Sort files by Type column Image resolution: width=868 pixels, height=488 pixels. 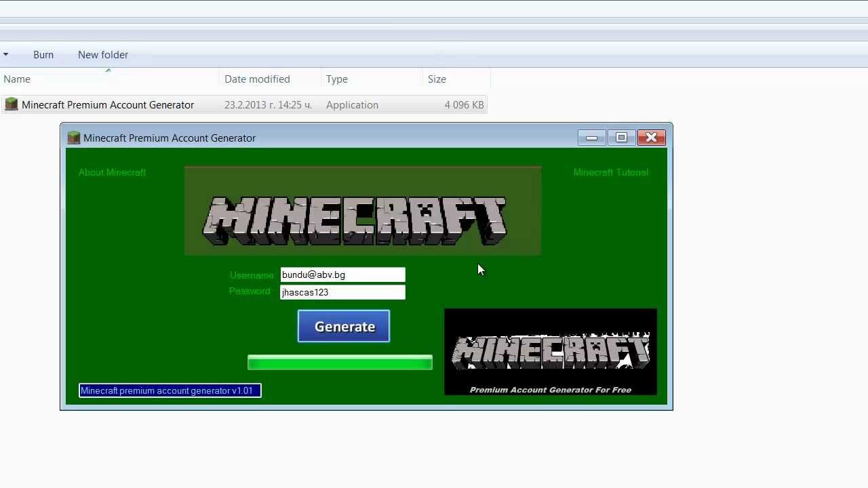pos(372,79)
